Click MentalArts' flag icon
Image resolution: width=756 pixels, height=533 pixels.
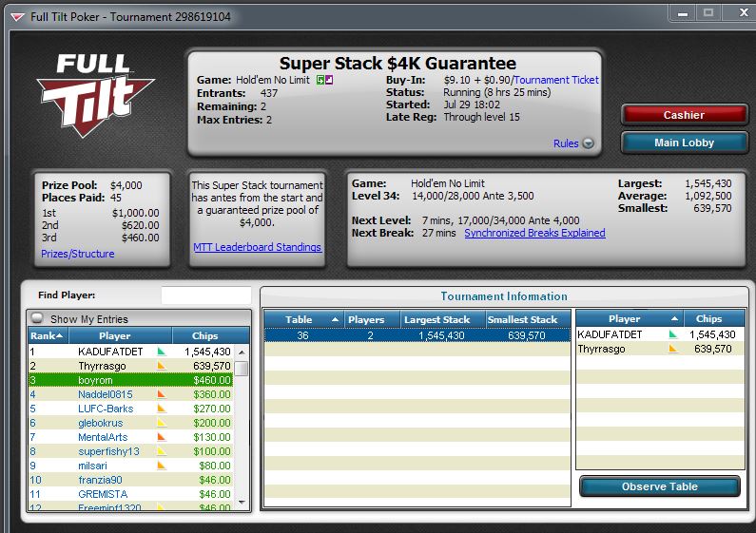(x=162, y=437)
